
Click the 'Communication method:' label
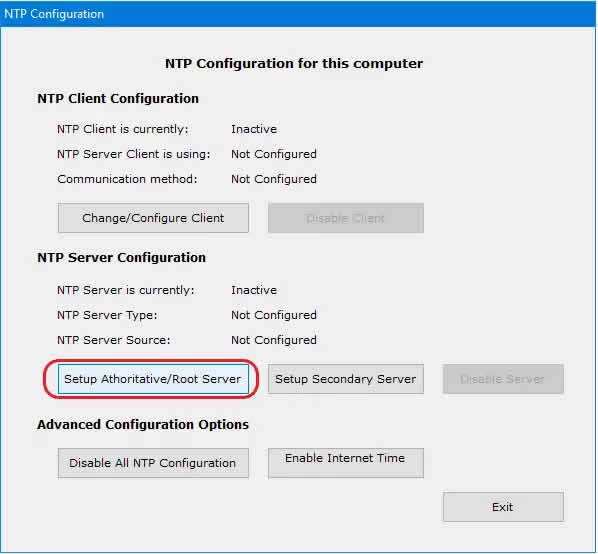pos(127,179)
